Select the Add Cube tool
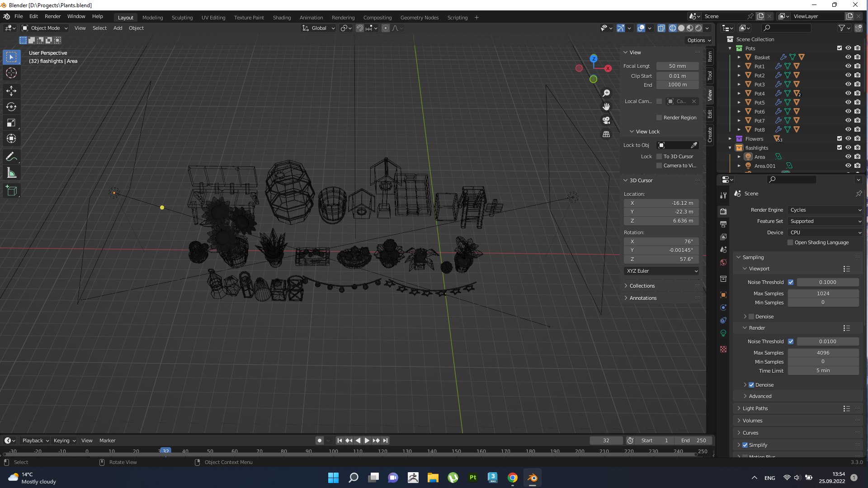 11,191
